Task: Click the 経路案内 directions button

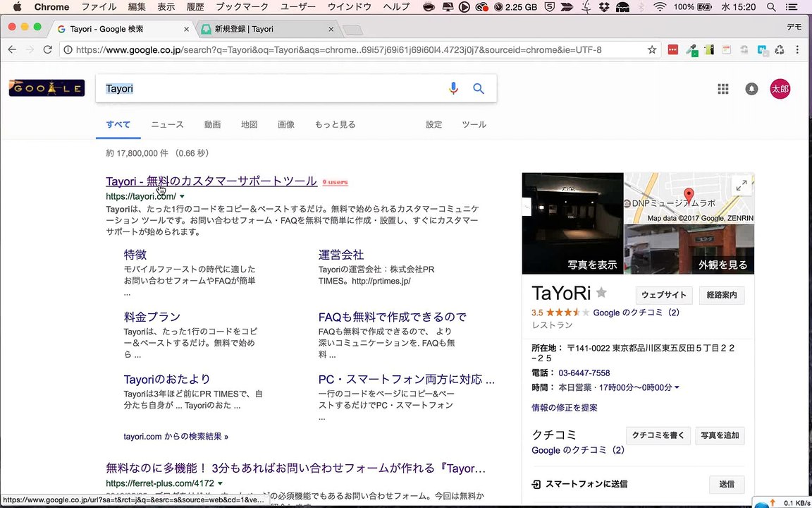Action: pos(722,295)
